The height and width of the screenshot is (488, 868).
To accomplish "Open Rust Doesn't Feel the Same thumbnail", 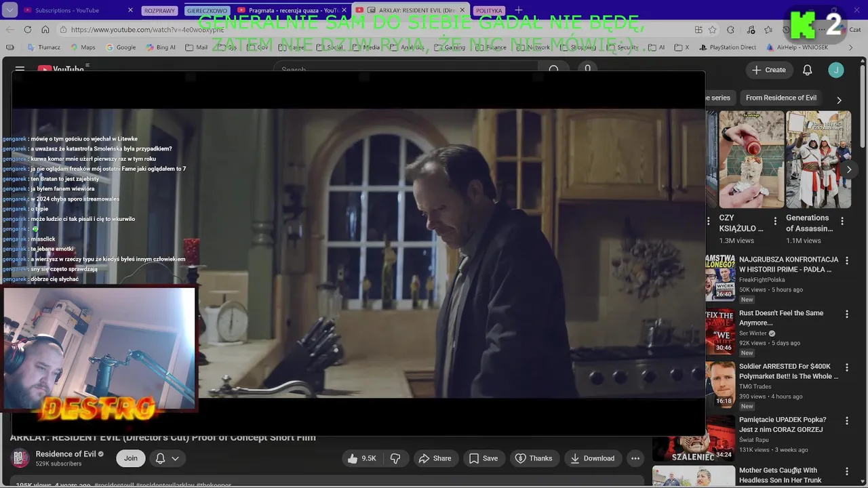I will tap(719, 331).
